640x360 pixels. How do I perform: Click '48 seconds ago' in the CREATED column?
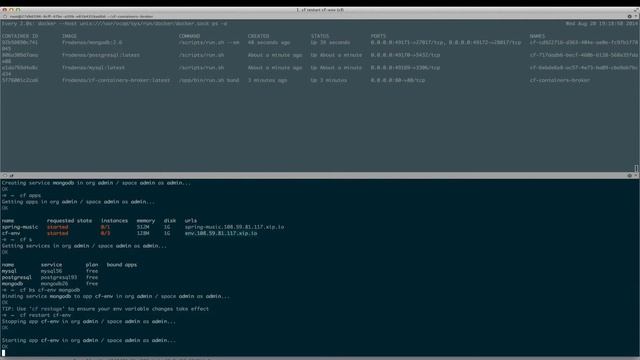click(x=269, y=42)
